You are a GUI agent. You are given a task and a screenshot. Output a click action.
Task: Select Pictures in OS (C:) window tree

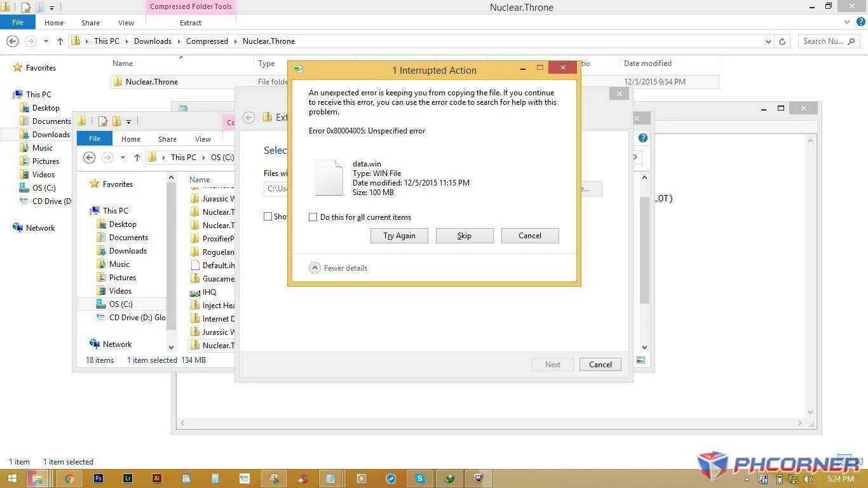123,278
